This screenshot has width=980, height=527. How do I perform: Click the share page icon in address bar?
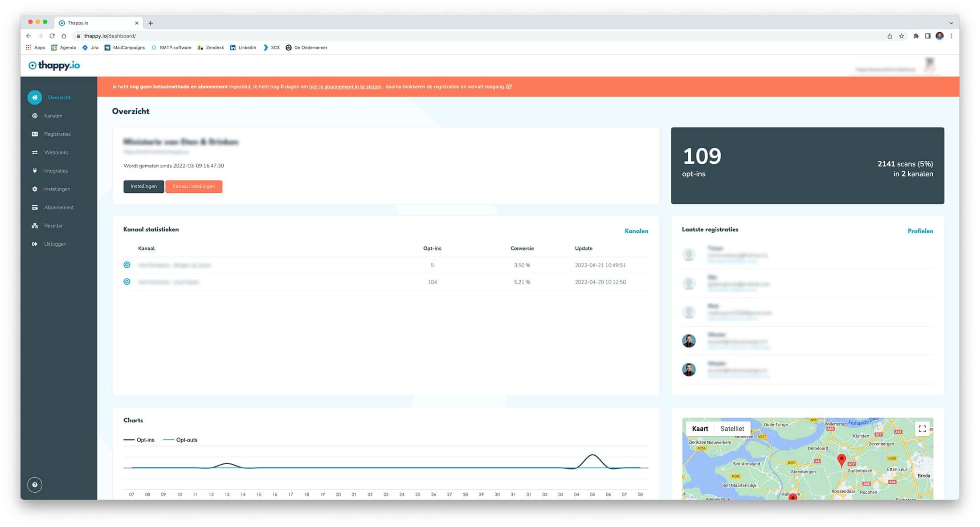(x=890, y=36)
